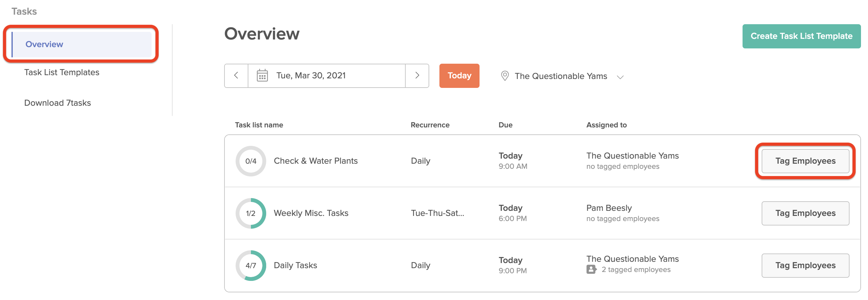Open Download 7tasks sidebar link
This screenshot has height=300, width=868.
coord(58,103)
